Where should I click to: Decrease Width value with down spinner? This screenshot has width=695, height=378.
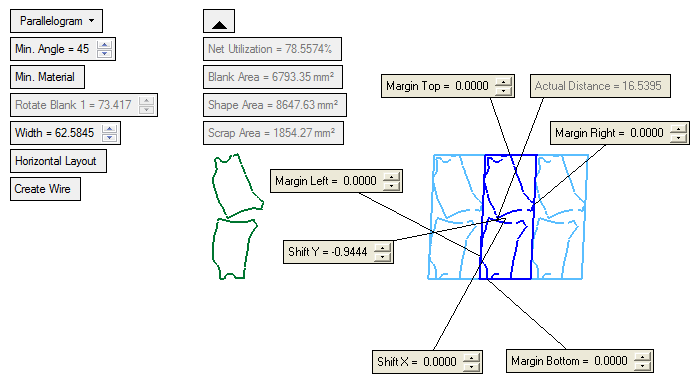(x=109, y=137)
